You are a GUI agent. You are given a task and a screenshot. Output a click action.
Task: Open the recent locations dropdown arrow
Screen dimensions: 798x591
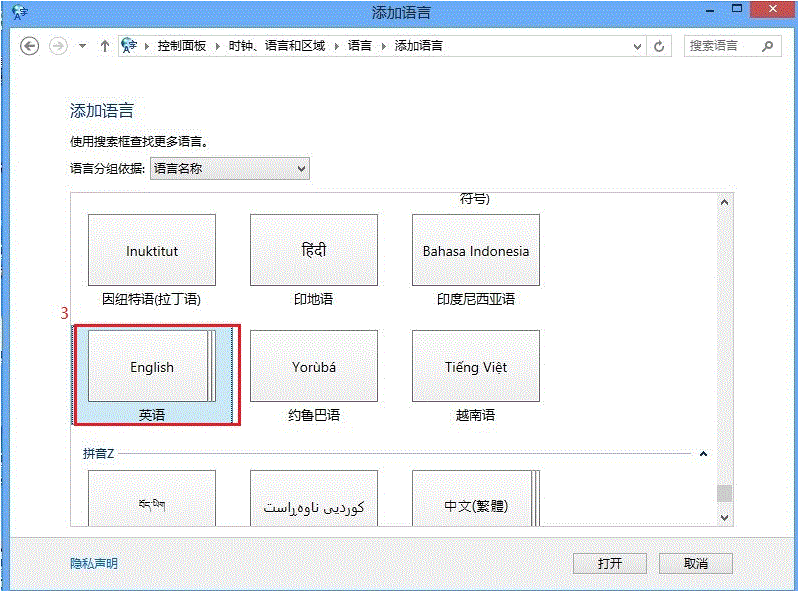click(x=82, y=46)
